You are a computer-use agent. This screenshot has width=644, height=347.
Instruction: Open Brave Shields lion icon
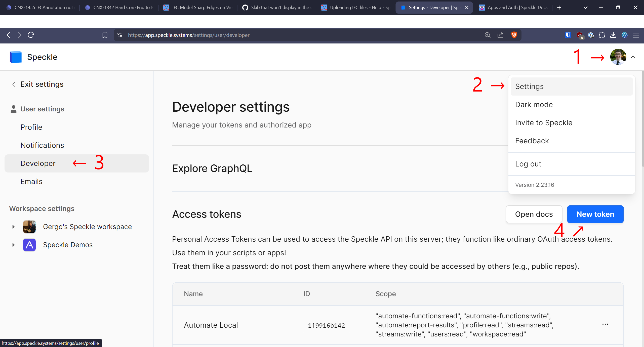tap(514, 35)
